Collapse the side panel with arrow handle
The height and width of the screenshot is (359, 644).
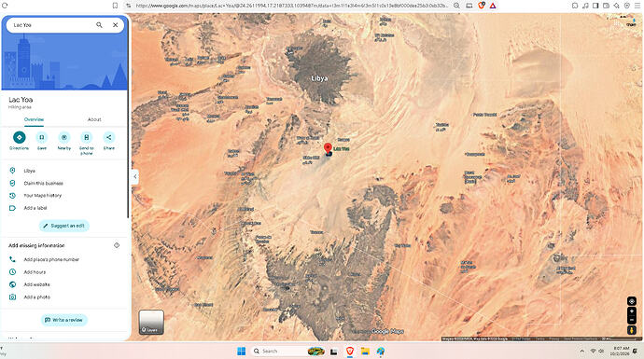point(135,177)
